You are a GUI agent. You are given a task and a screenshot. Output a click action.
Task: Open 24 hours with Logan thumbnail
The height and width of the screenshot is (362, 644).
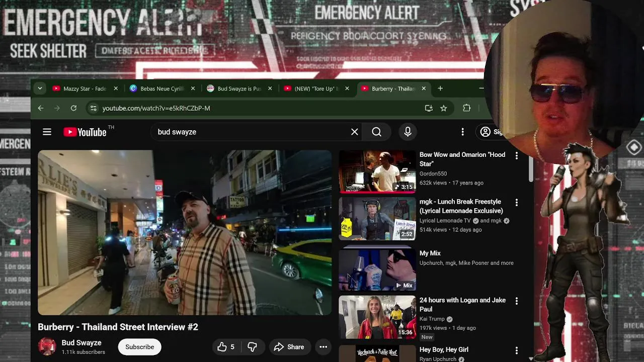(x=377, y=317)
